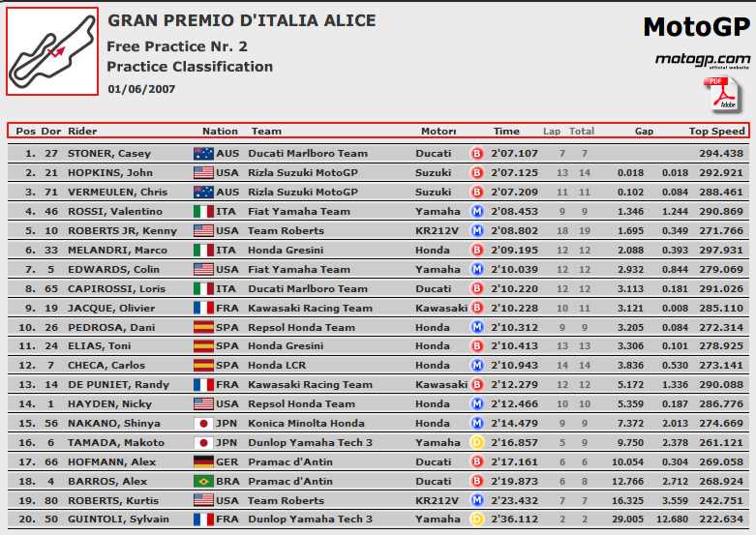Click the red Bridgestone B icon for Stoner
Image resolution: width=756 pixels, height=535 pixels.
click(x=477, y=153)
